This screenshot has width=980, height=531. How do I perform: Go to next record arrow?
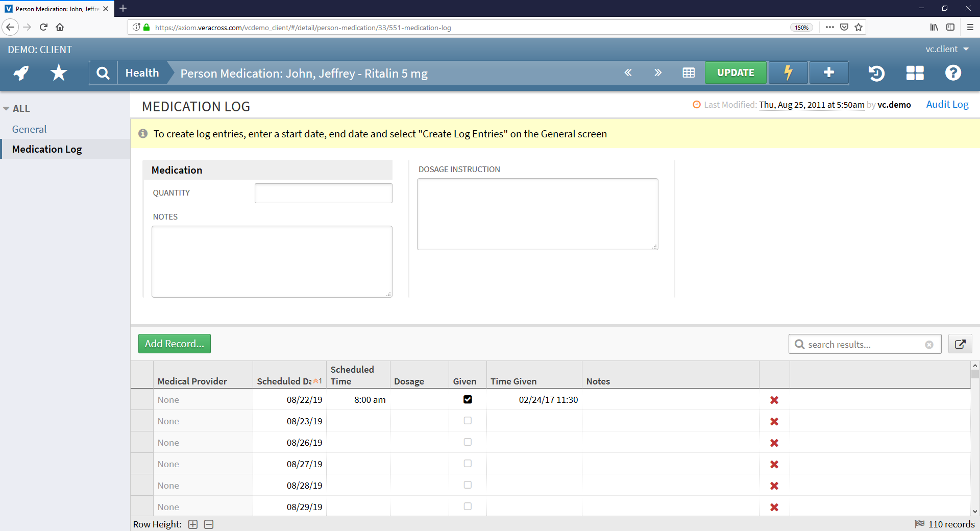pyautogui.click(x=658, y=73)
